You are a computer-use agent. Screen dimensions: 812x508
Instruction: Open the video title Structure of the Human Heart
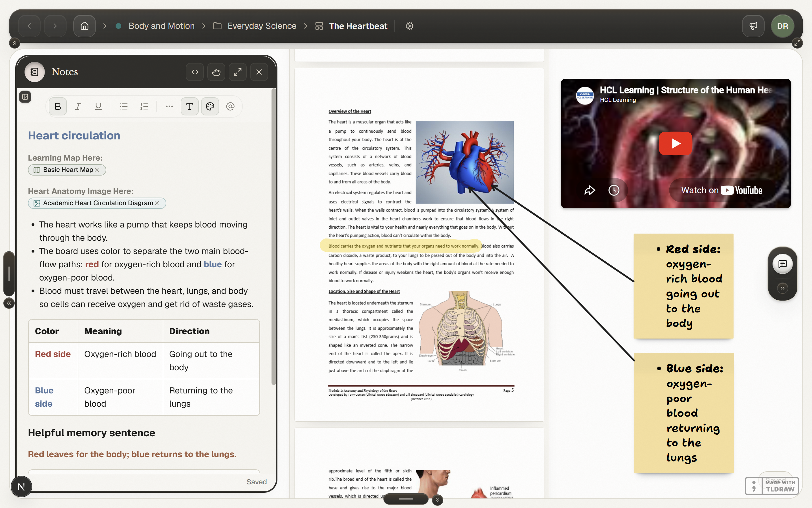[686, 90]
